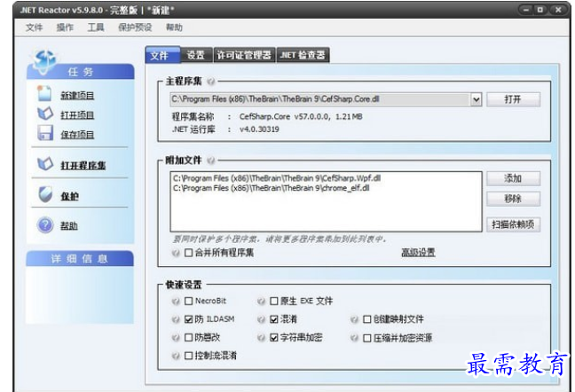Open the 工具 menu
The height and width of the screenshot is (392, 575).
click(x=95, y=27)
